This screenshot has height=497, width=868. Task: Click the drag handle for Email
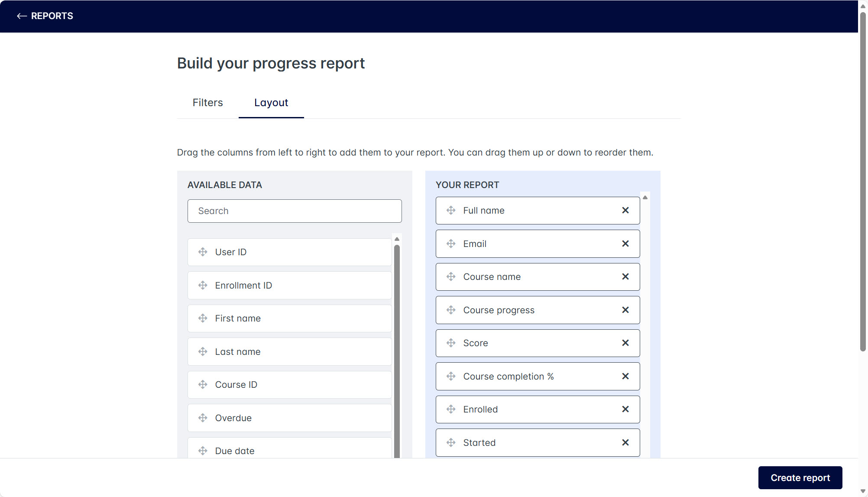(451, 244)
